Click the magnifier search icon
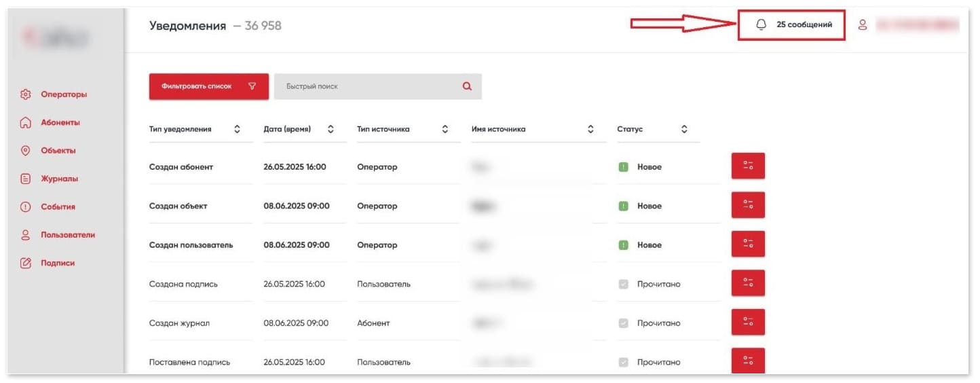Viewport: 980px width, 383px height. click(467, 86)
